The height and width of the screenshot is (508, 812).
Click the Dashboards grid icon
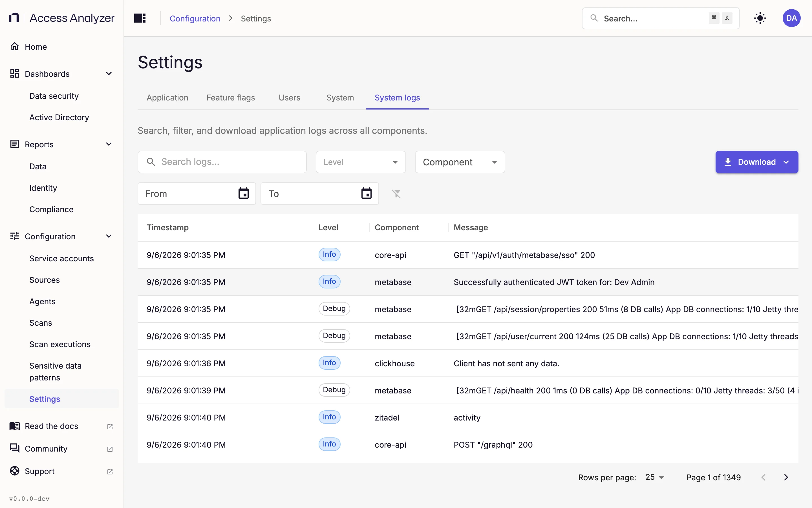click(x=14, y=74)
